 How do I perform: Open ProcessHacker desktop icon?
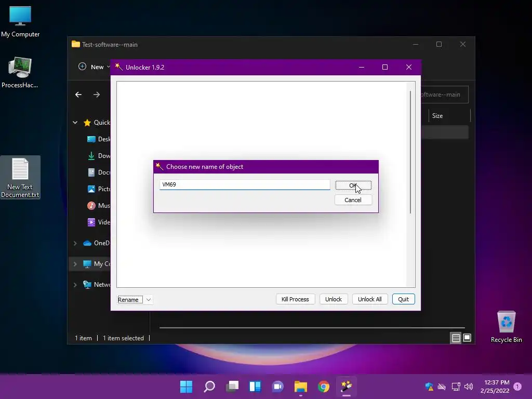(x=20, y=73)
